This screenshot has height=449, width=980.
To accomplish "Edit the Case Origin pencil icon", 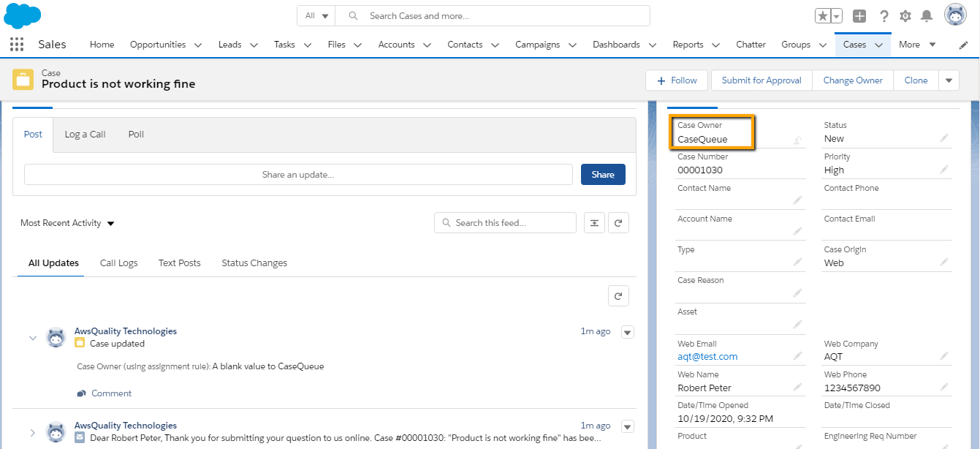I will tap(944, 262).
